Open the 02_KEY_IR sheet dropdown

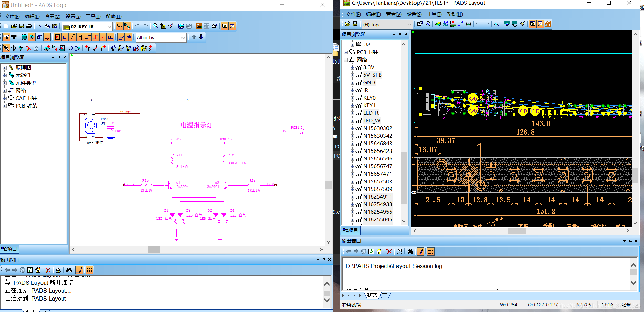pyautogui.click(x=109, y=27)
